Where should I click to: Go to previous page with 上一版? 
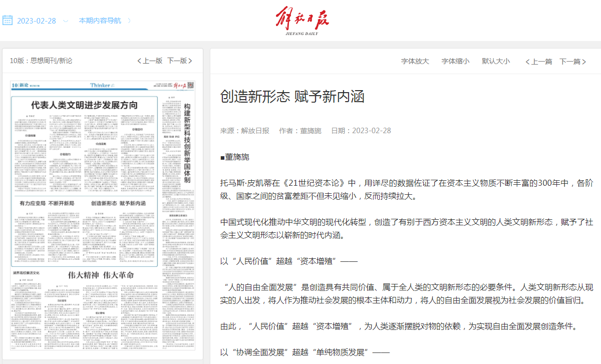(x=150, y=61)
